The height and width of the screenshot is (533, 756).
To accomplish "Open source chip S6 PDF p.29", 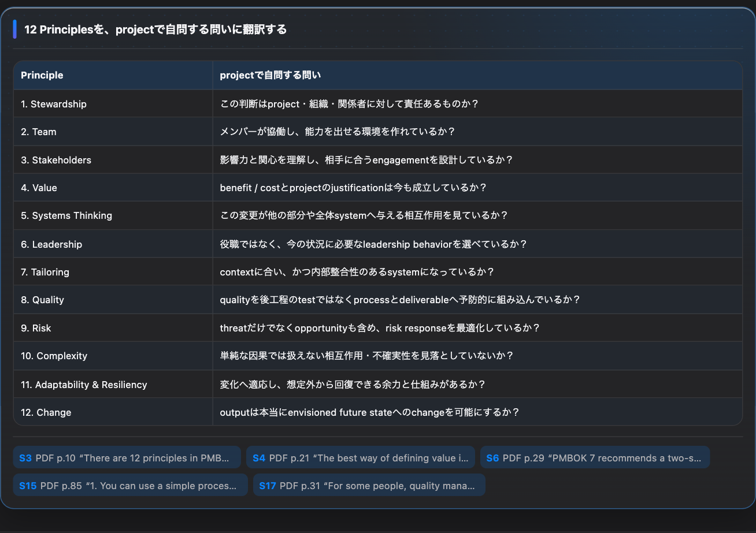I will (595, 457).
